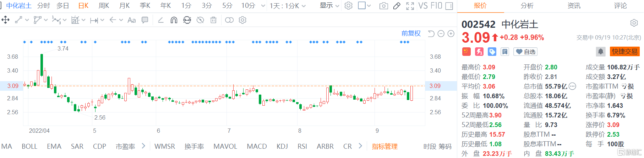This screenshot has width=644, height=158.
Task: Expand the range tool dropdown arrow
Action: coord(102,20)
